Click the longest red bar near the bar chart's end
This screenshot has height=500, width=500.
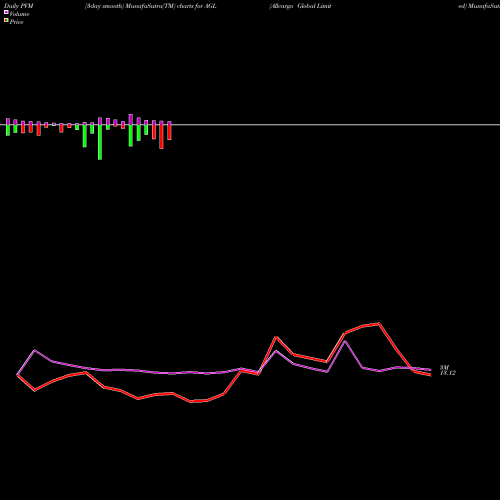[161, 137]
